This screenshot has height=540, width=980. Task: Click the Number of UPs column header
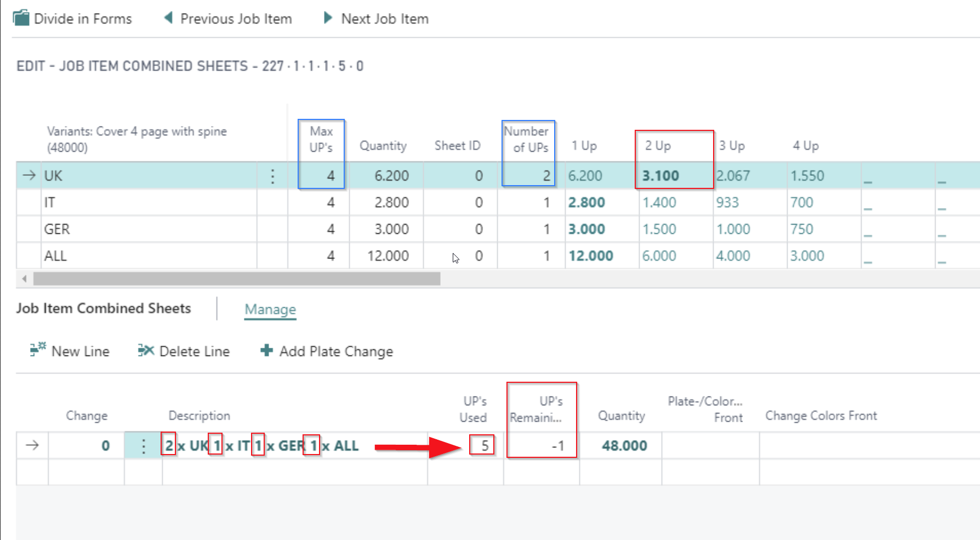[x=527, y=139]
